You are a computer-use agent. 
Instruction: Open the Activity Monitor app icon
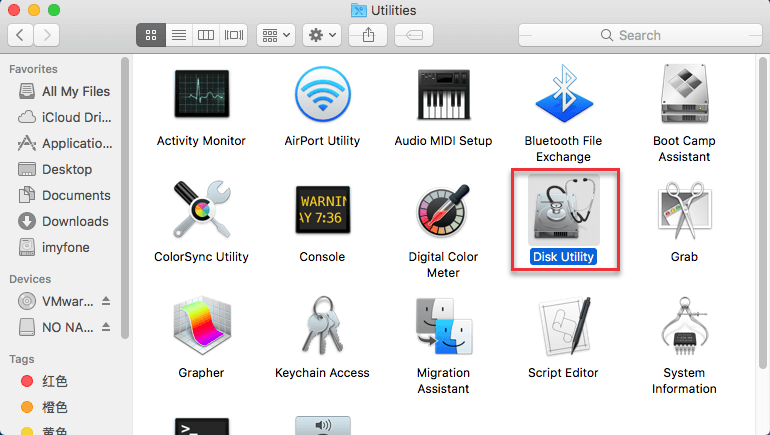click(201, 93)
